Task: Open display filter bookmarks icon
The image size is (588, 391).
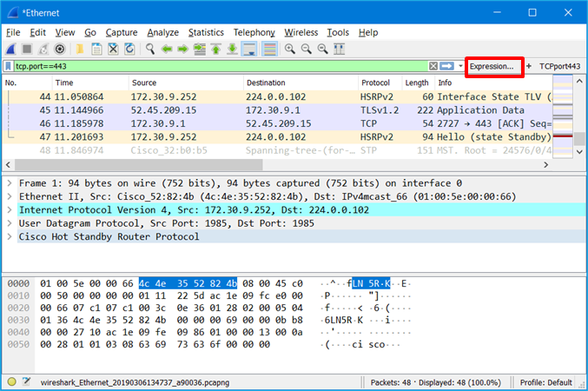Action: (x=8, y=66)
